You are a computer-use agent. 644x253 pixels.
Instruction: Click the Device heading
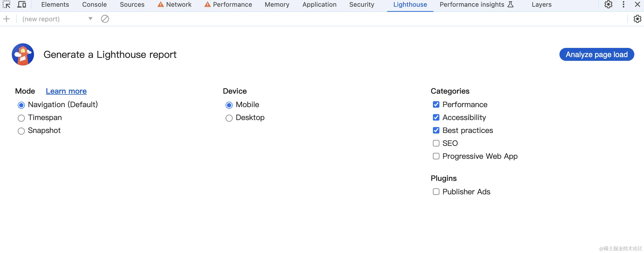pyautogui.click(x=235, y=91)
